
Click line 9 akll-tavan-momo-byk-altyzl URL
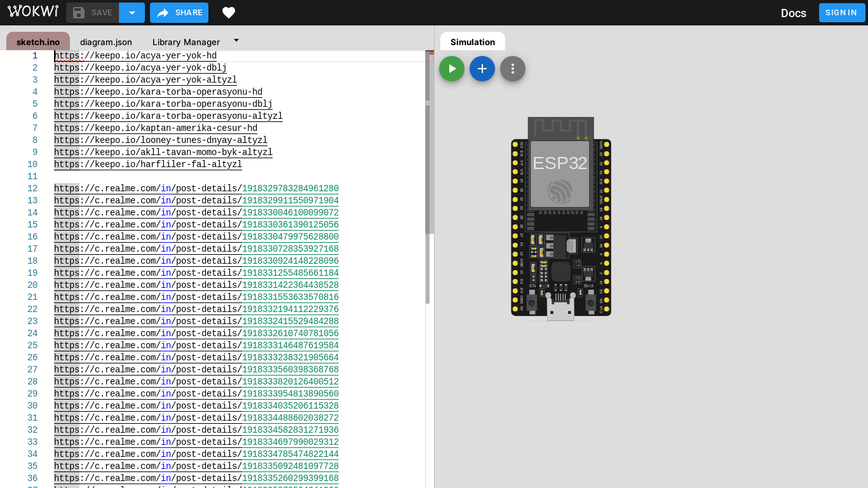pyautogui.click(x=163, y=152)
